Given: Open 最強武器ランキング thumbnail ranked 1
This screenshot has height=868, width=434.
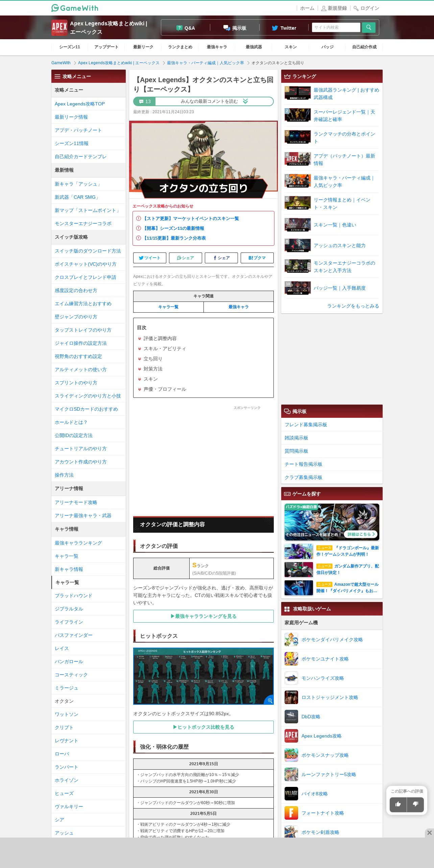Looking at the screenshot, I should (x=297, y=93).
